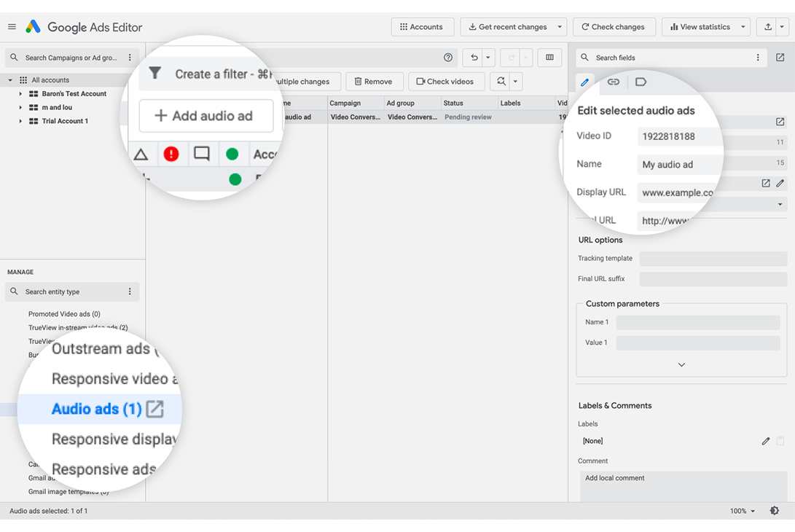This screenshot has height=532, width=795.
Task: Select Baron's Test Account in tree
Action: pyautogui.click(x=74, y=94)
